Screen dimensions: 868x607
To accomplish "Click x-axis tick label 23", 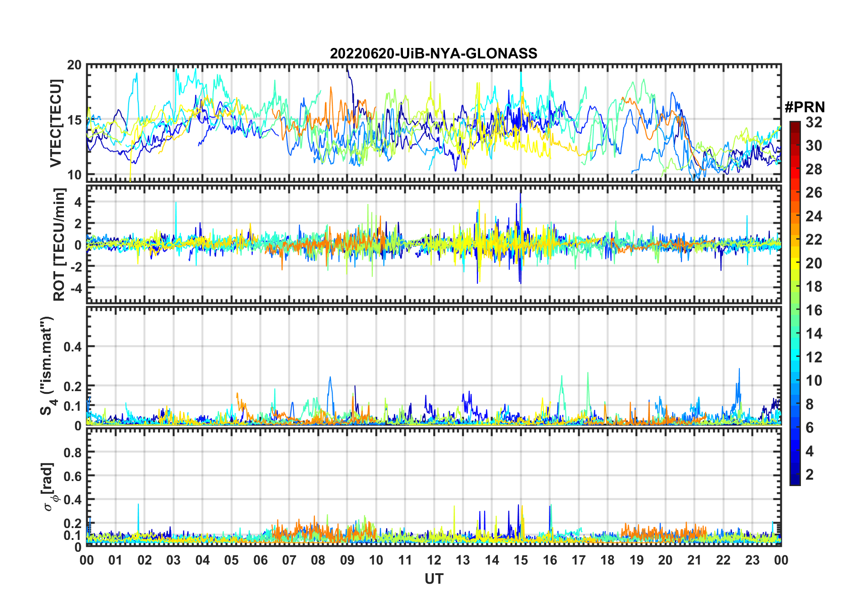I will pos(752,560).
